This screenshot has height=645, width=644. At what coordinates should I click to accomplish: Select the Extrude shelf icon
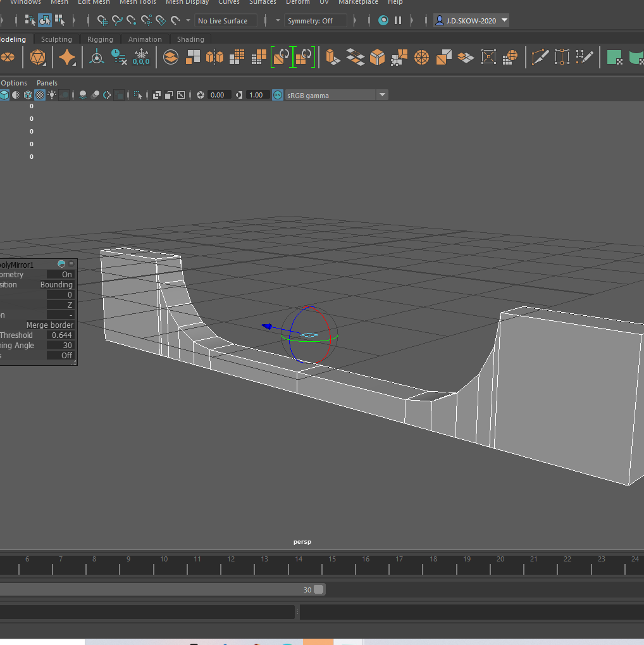point(332,58)
